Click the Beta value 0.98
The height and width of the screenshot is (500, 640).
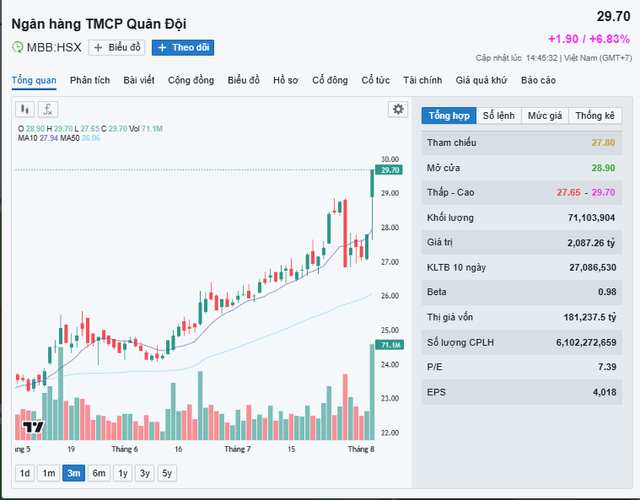[x=607, y=292]
